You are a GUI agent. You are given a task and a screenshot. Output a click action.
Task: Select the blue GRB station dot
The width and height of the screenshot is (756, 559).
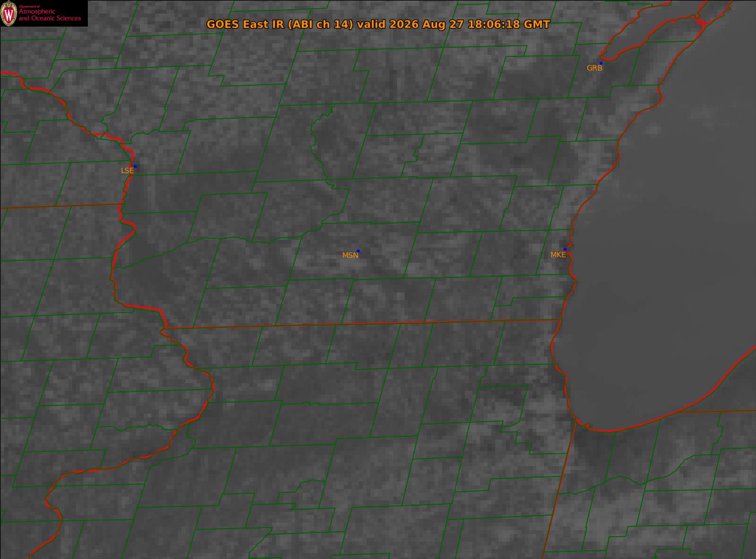(601, 63)
